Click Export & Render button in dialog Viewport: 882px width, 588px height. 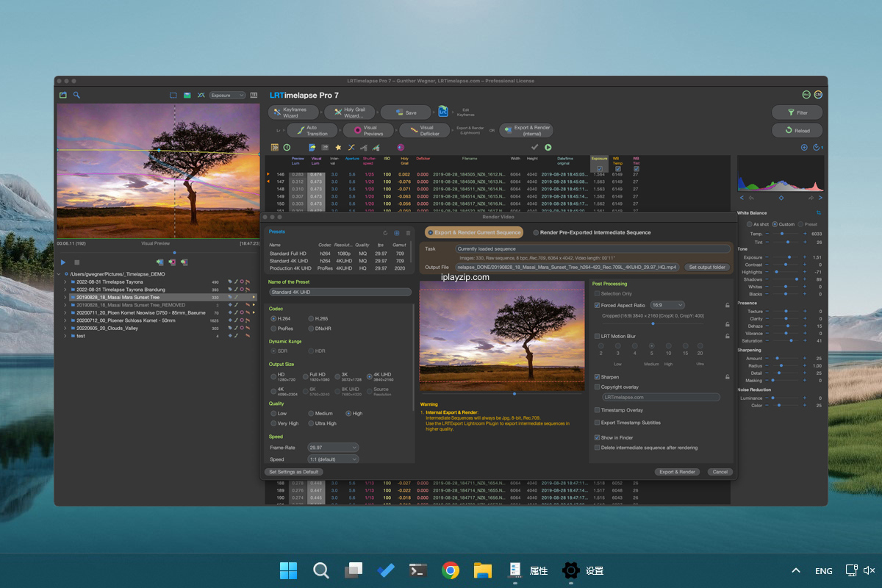tap(677, 472)
